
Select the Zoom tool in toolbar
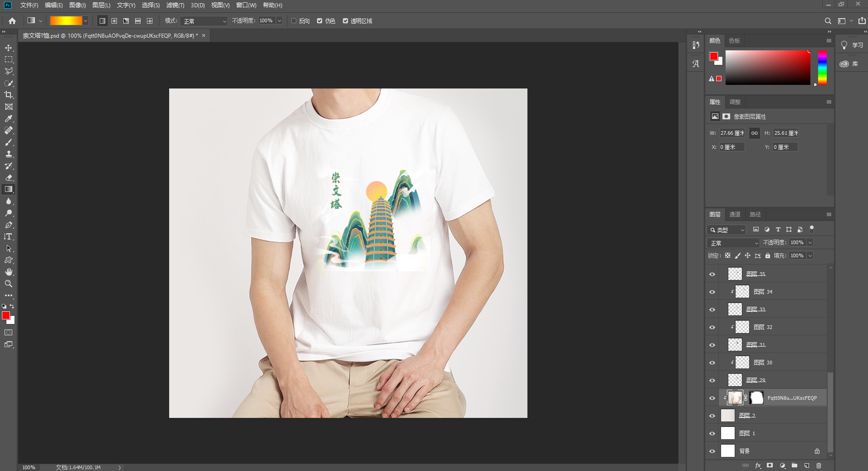pyautogui.click(x=9, y=284)
